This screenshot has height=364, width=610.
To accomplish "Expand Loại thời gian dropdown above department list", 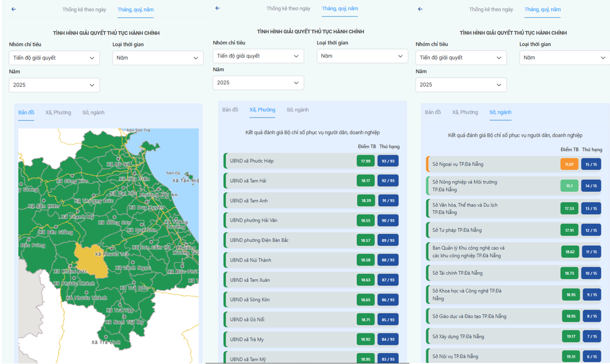I will click(565, 57).
